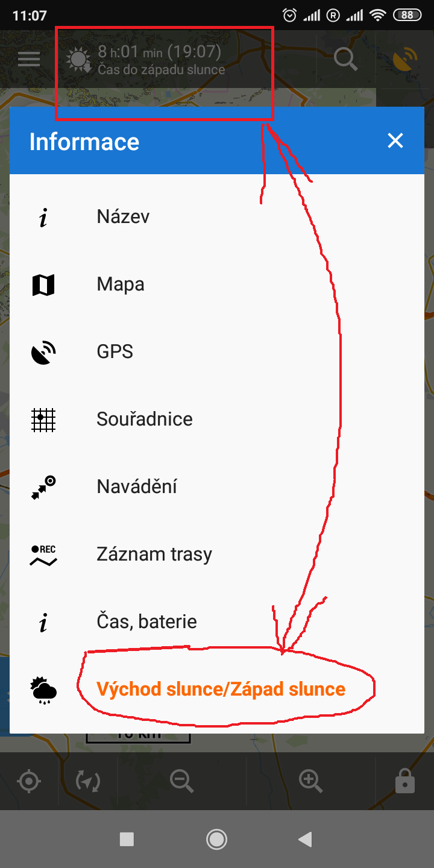This screenshot has width=434, height=868.
Task: Choose GPS information option
Action: point(115,352)
